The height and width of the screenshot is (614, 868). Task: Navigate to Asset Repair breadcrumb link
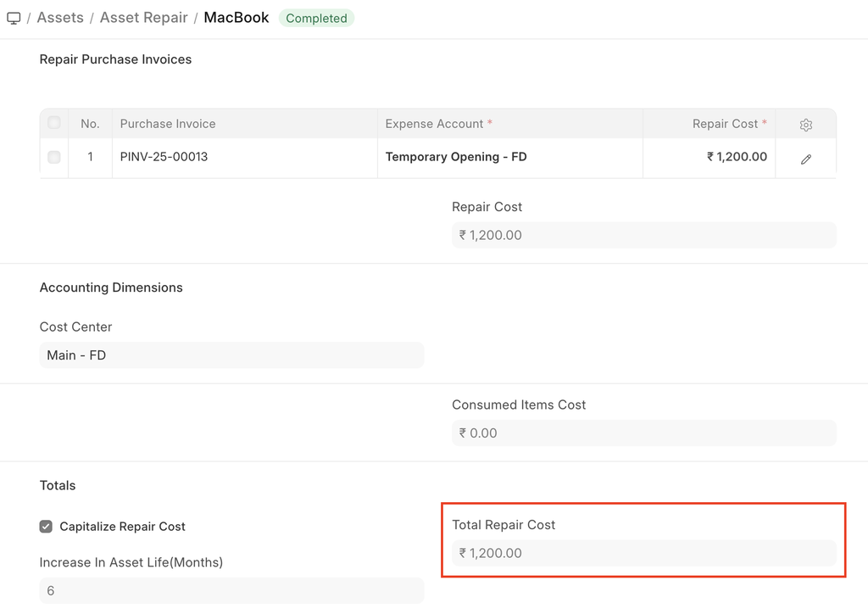(143, 18)
